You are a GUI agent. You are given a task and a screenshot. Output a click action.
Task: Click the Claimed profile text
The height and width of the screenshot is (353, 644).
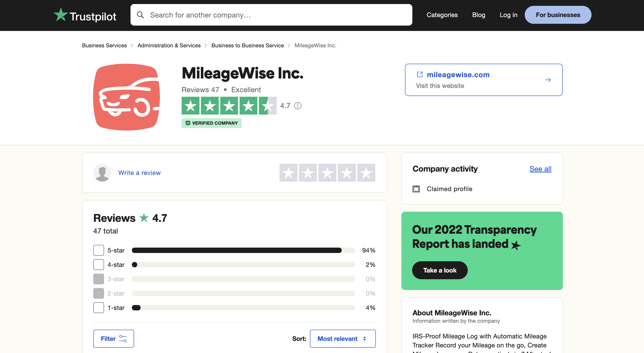click(x=449, y=189)
